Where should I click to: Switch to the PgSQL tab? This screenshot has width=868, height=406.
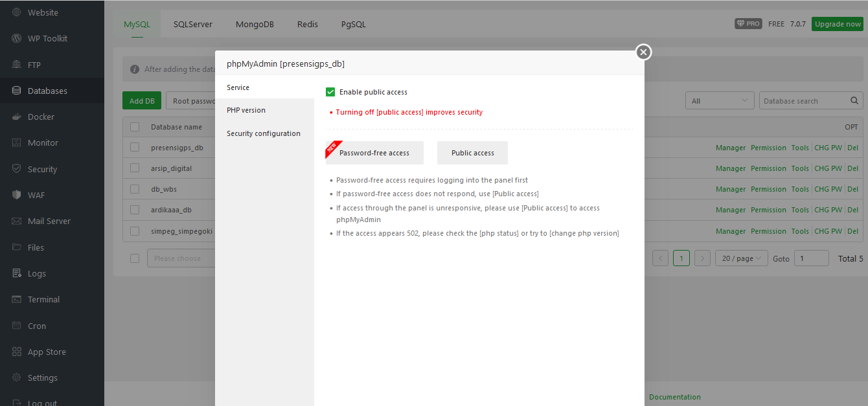click(354, 25)
